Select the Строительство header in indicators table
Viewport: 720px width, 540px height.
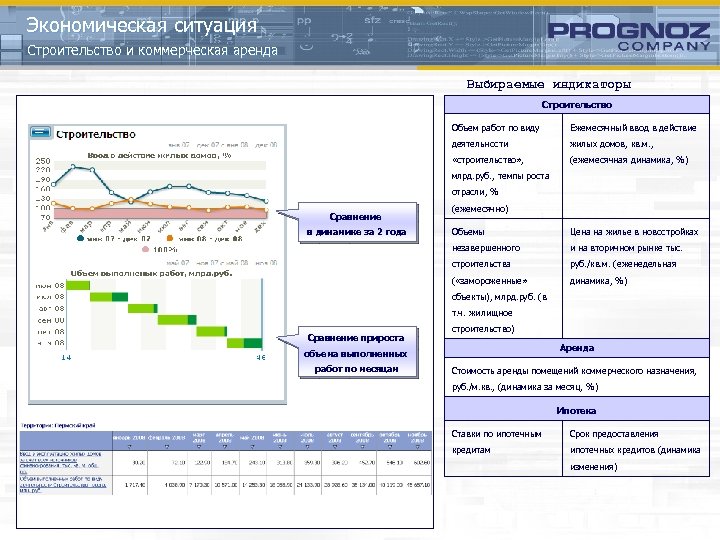(577, 105)
